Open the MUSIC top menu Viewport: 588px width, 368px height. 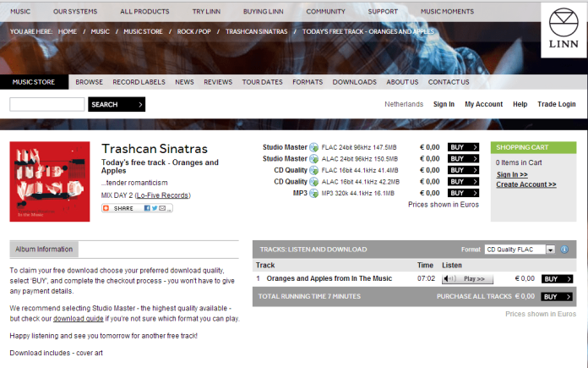(x=20, y=12)
